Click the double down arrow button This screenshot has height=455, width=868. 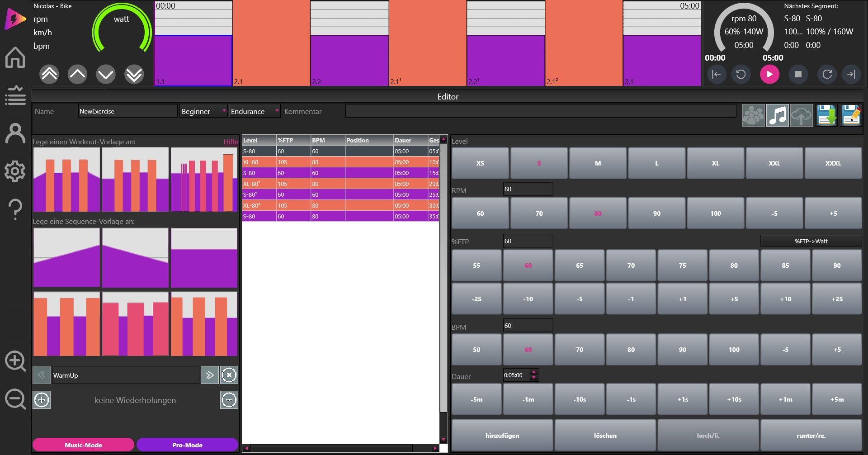(x=134, y=74)
